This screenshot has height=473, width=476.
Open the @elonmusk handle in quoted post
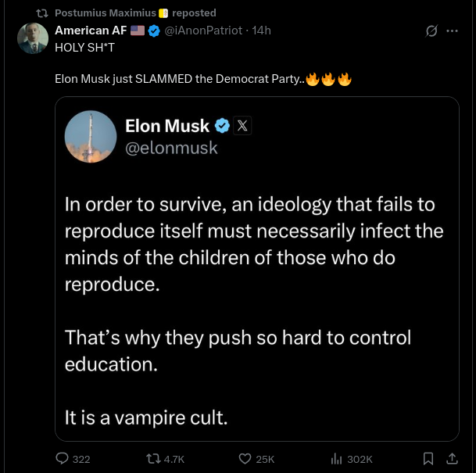point(171,147)
